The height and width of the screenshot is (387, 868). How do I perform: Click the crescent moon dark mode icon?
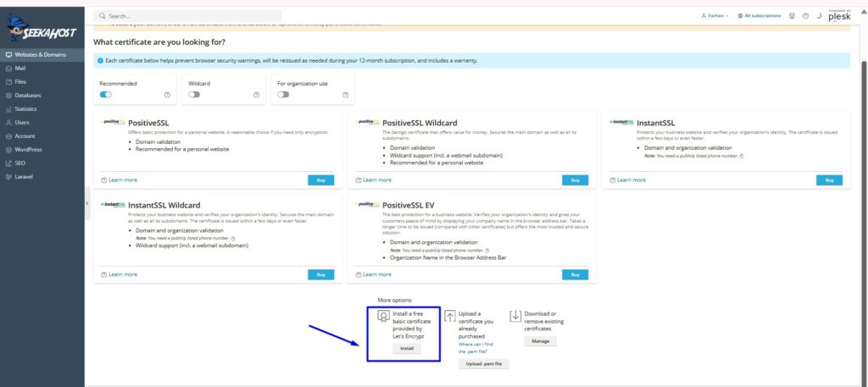coord(819,16)
